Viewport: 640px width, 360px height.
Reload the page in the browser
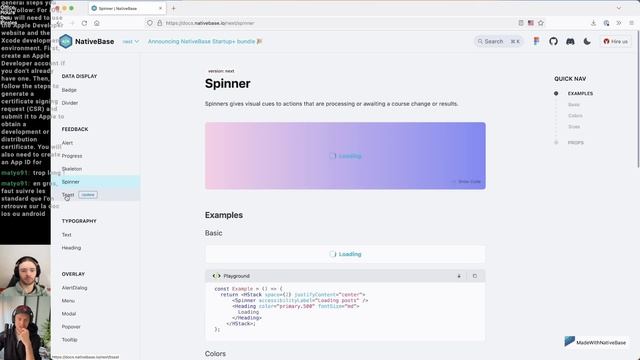[x=84, y=23]
